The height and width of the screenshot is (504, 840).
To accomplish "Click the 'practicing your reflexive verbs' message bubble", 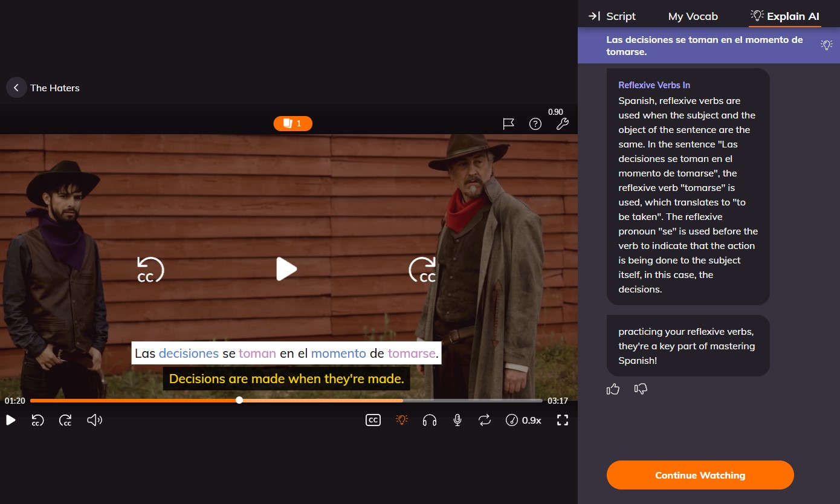I will click(688, 346).
